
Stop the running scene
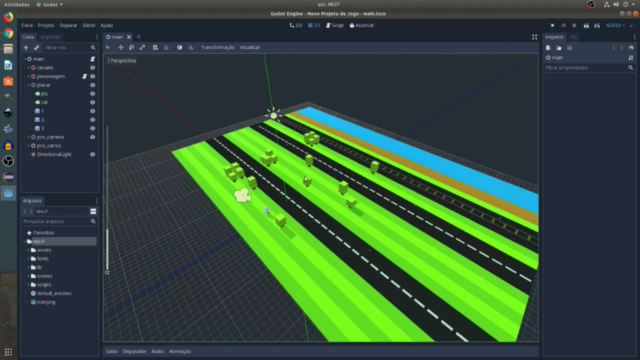[574, 25]
